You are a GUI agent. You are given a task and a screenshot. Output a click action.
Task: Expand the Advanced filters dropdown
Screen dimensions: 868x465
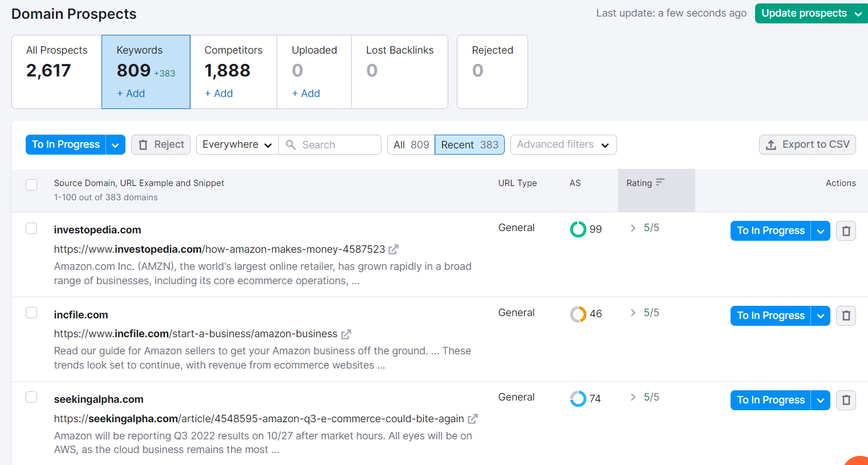[x=563, y=145]
